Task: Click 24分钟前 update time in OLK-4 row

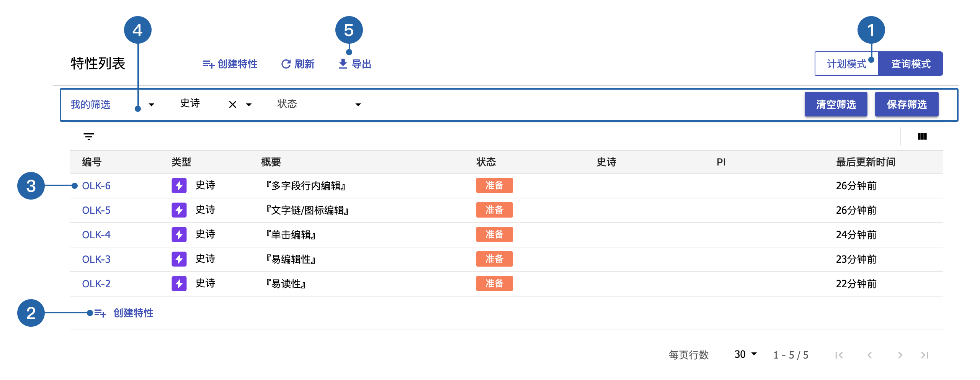Action: point(856,235)
